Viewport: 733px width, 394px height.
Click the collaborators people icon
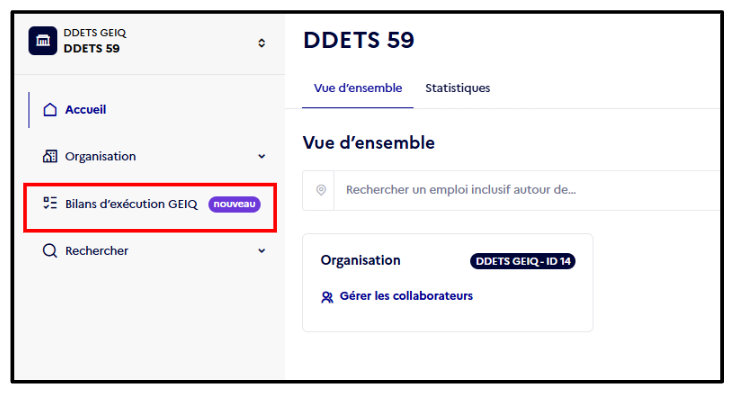(x=327, y=297)
